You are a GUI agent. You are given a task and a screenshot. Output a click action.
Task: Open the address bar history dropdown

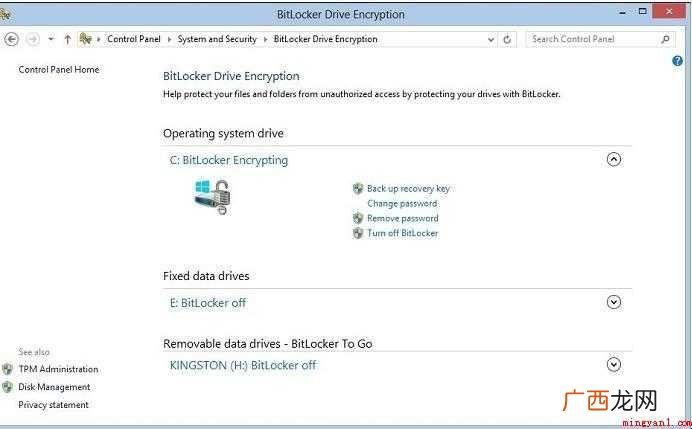point(491,40)
